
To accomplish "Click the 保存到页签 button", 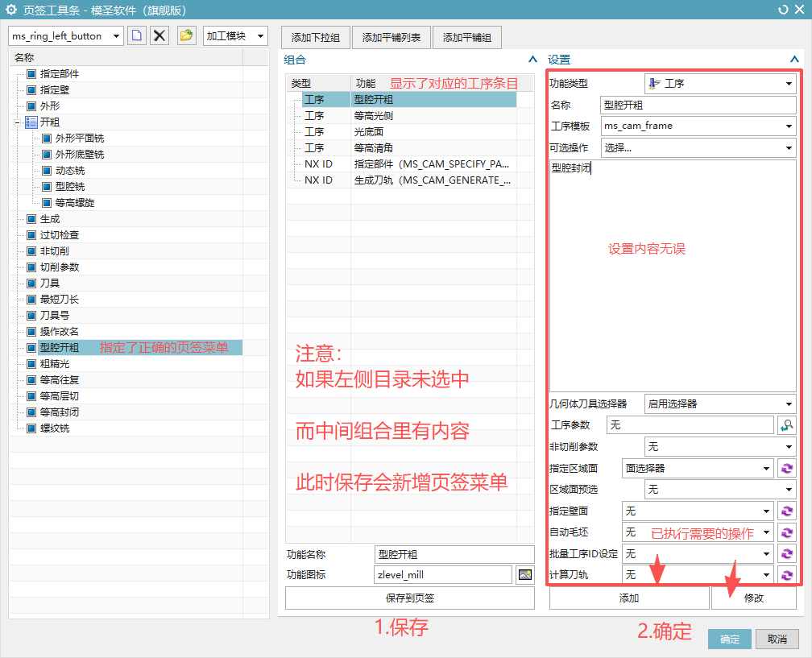I will tap(410, 598).
